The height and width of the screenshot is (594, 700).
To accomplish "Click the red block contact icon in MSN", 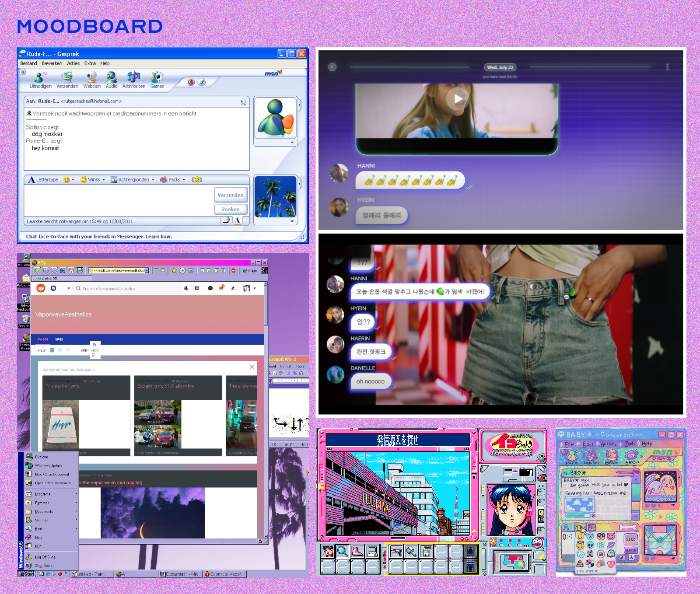I will tap(191, 82).
